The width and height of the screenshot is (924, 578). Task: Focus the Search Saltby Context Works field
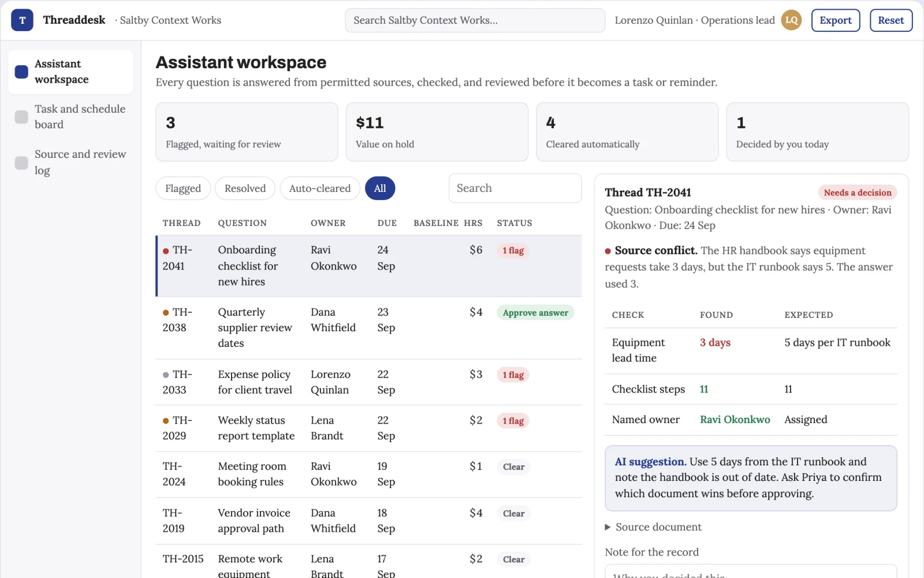point(475,20)
